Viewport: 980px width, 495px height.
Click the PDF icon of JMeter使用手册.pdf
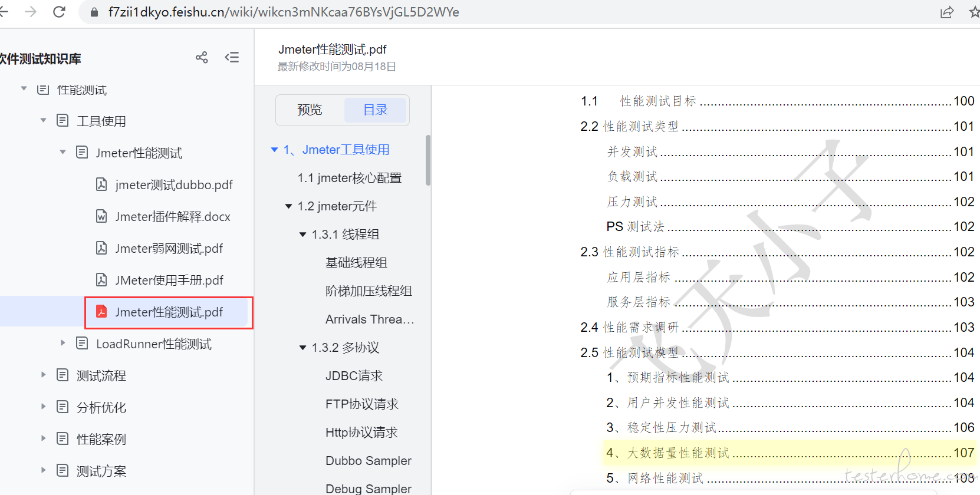[x=101, y=280]
